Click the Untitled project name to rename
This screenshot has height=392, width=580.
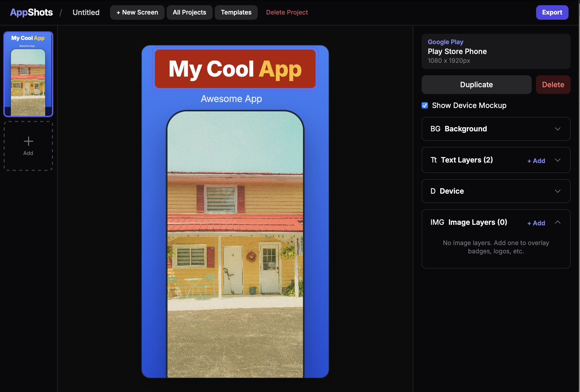[86, 12]
